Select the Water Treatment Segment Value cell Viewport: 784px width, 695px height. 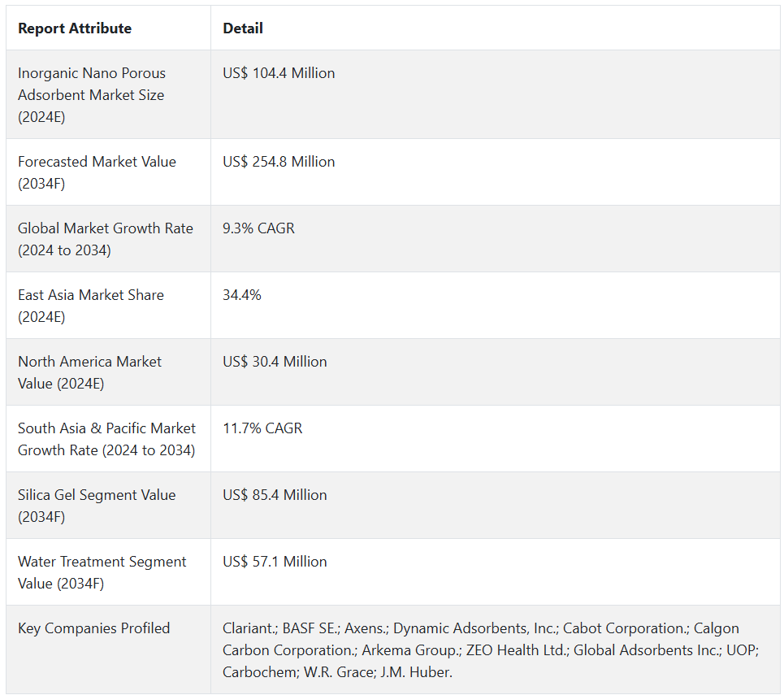(x=102, y=572)
